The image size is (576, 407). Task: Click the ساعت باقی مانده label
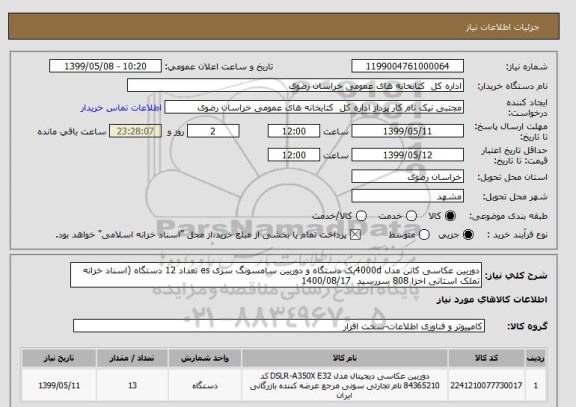coord(72,132)
